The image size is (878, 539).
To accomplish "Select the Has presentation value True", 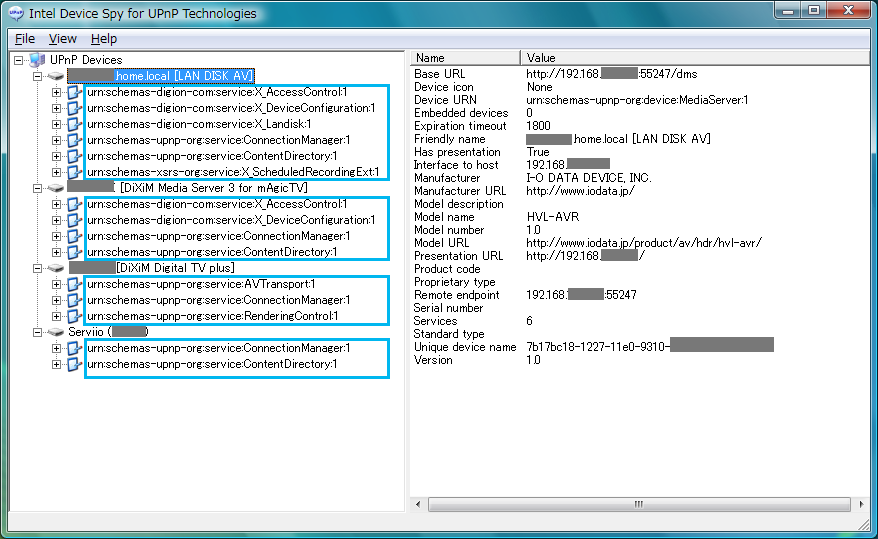I will [538, 152].
